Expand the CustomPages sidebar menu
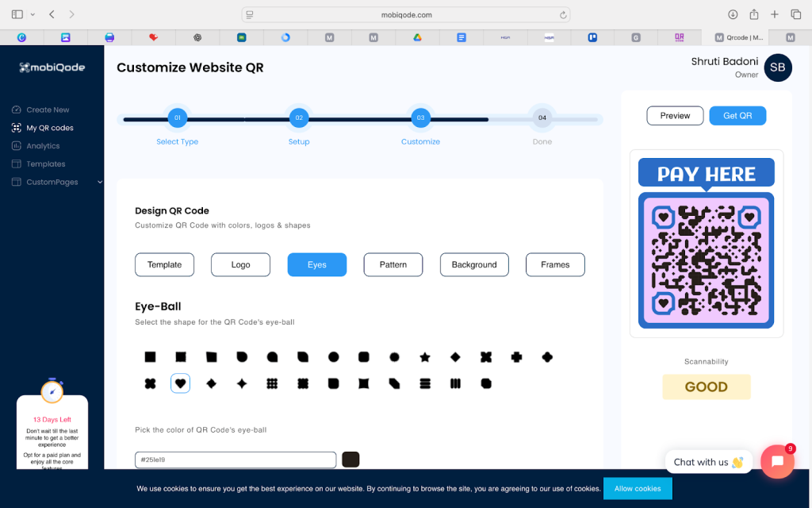The image size is (812, 508). (x=99, y=182)
